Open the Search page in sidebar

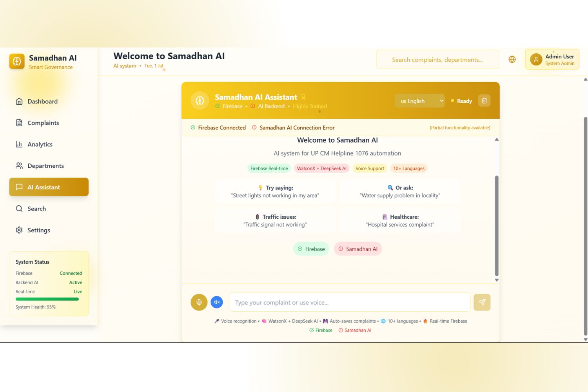point(49,209)
